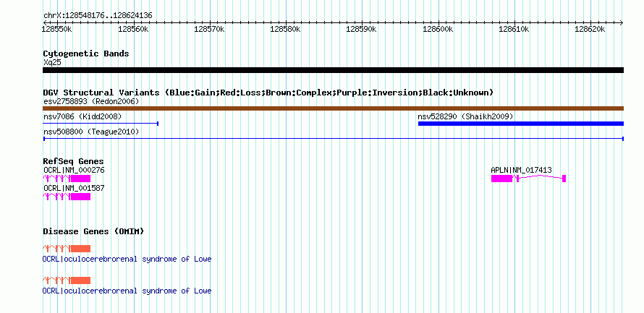The height and width of the screenshot is (313, 644).
Task: Select the long blue nsv508800 gain line
Action: click(x=333, y=139)
